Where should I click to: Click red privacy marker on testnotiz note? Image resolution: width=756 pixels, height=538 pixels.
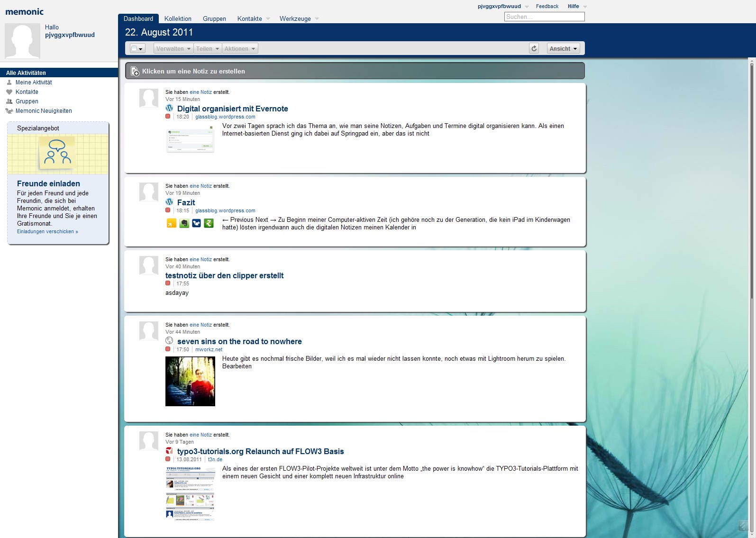(168, 283)
